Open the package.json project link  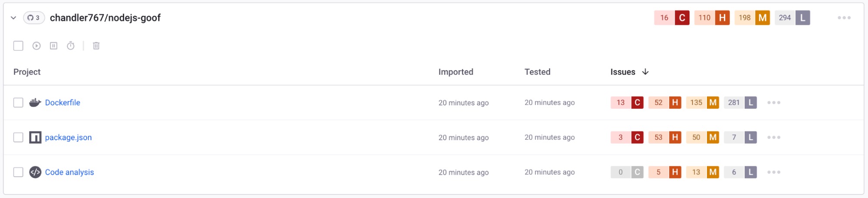click(x=68, y=138)
